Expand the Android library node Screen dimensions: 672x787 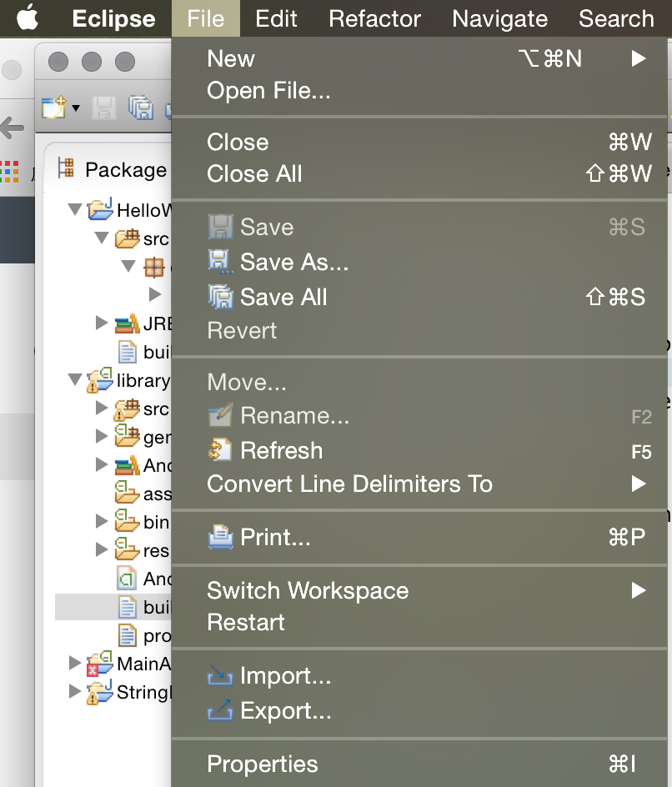[x=102, y=464]
